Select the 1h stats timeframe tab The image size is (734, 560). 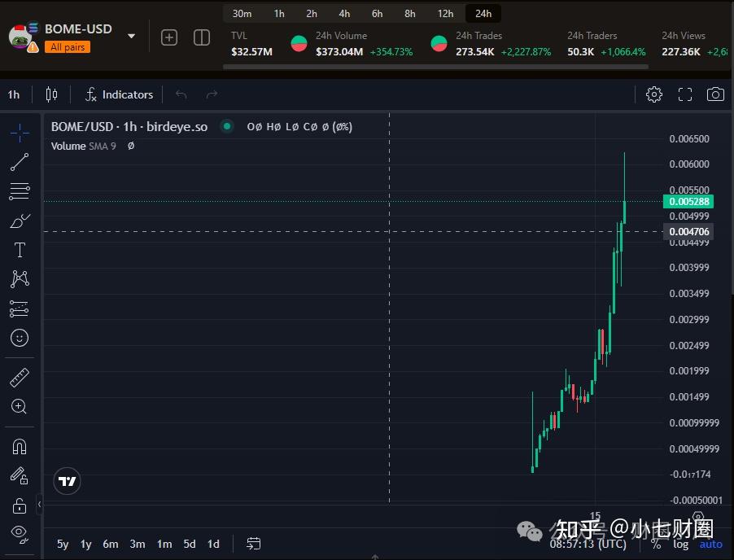coord(279,14)
